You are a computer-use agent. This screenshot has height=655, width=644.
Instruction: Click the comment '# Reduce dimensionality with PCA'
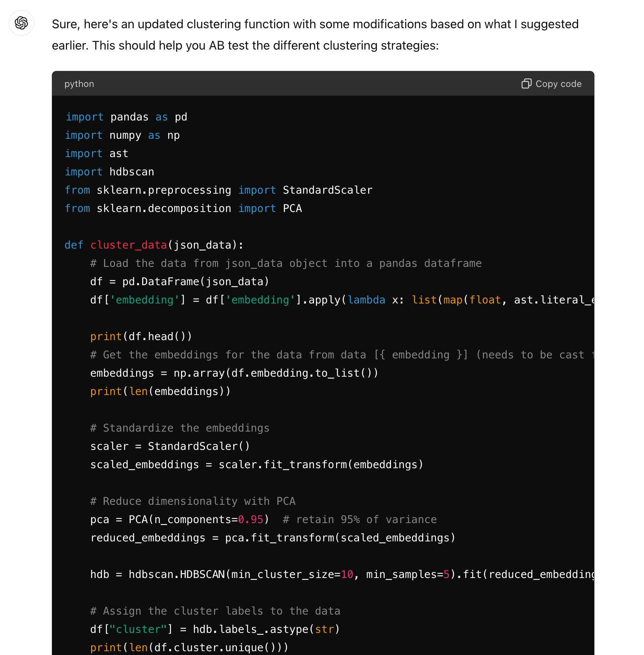coord(193,501)
